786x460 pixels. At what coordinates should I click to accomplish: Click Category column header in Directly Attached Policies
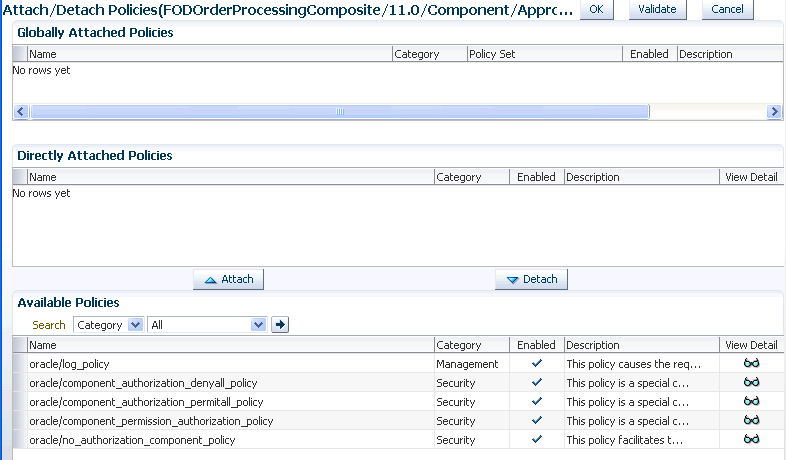coord(472,177)
